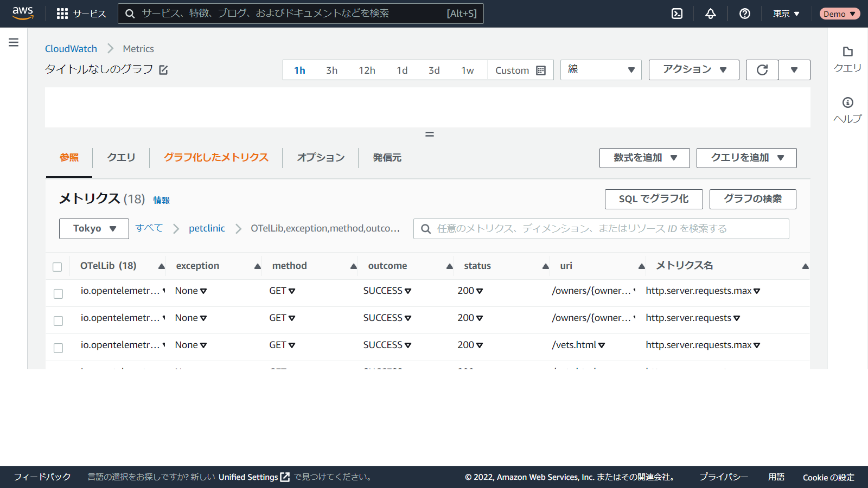Open the Tokyo region filter dropdown
868x488 pixels.
94,229
